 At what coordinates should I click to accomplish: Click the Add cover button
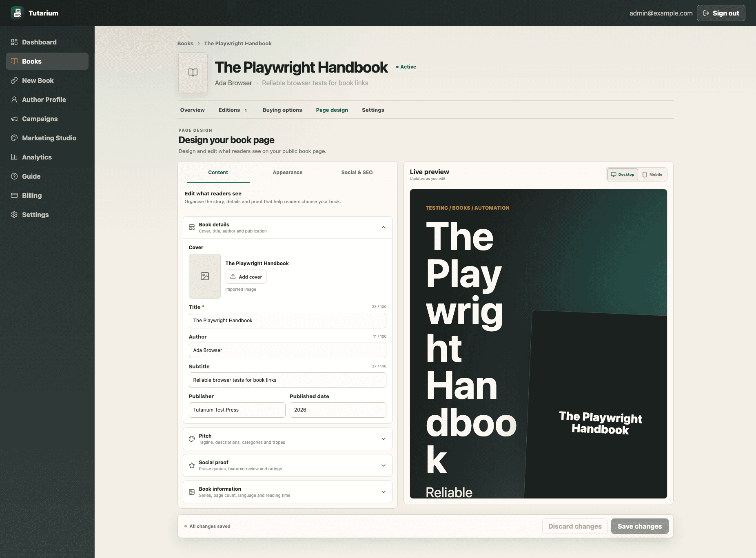coord(246,277)
